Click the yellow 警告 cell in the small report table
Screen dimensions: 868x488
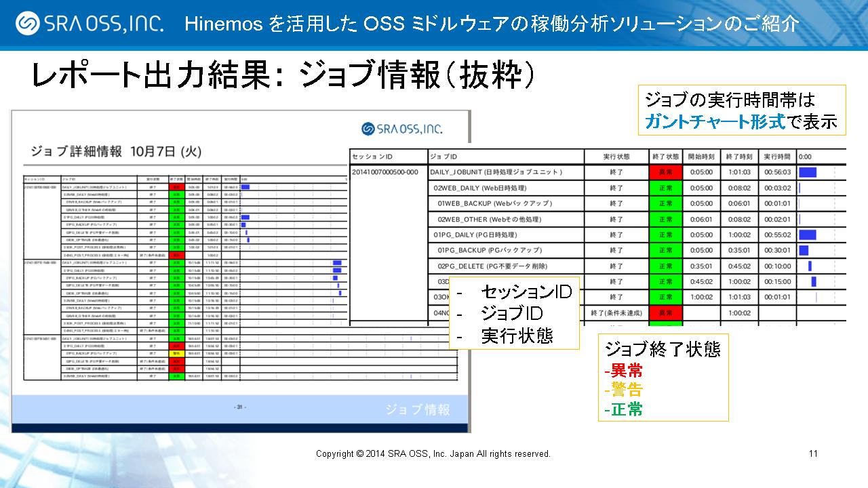(176, 352)
